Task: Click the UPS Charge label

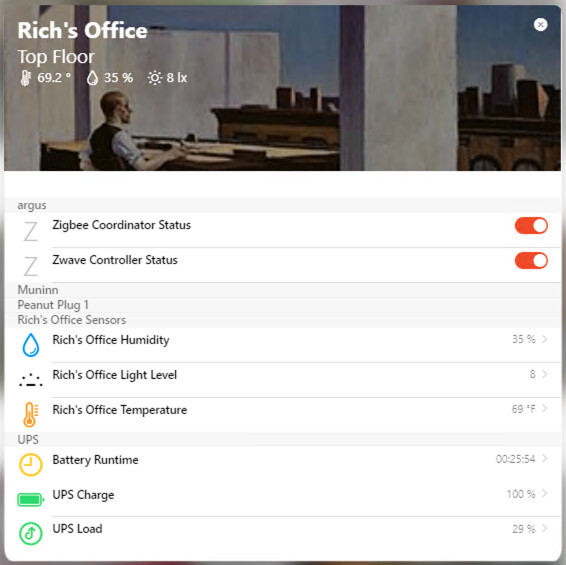Action: coord(83,495)
